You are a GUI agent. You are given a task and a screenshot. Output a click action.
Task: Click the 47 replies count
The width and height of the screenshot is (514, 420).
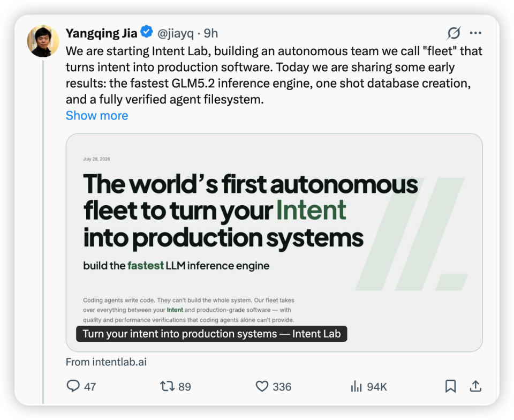tap(90, 387)
